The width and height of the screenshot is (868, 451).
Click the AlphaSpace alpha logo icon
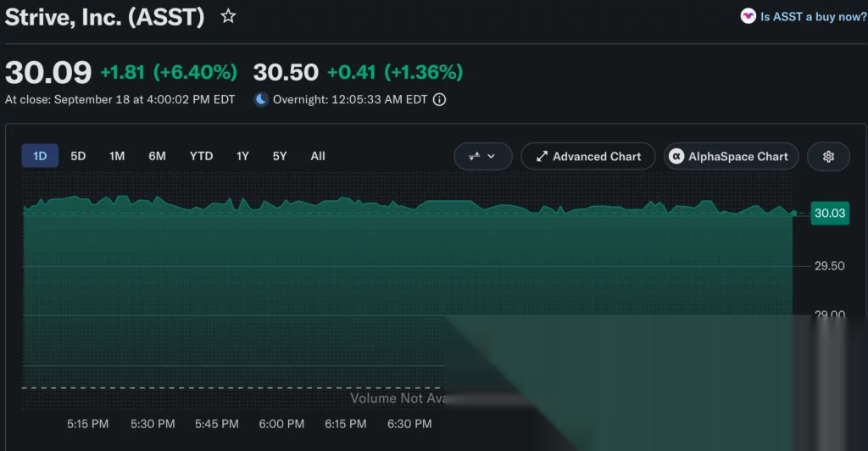click(676, 157)
